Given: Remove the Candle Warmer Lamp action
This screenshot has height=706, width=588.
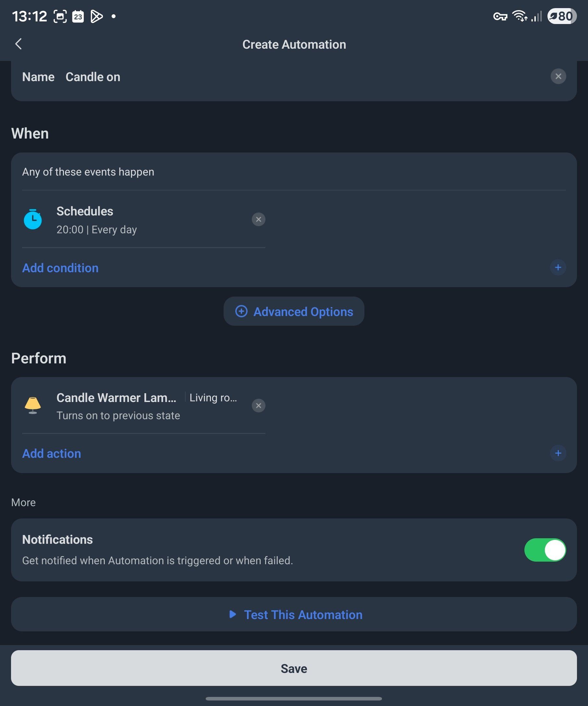Looking at the screenshot, I should coord(259,406).
